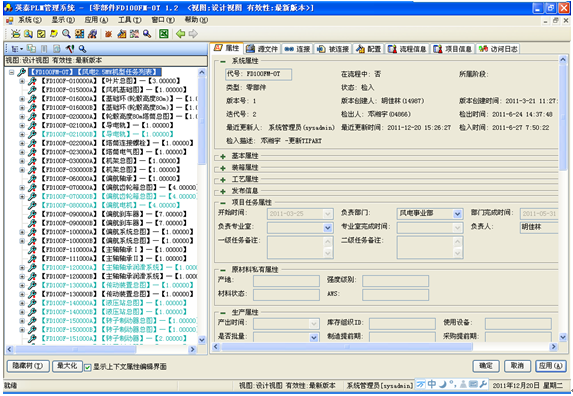Click the folder-with-magnifier icon in the main toolbar

click(29, 34)
